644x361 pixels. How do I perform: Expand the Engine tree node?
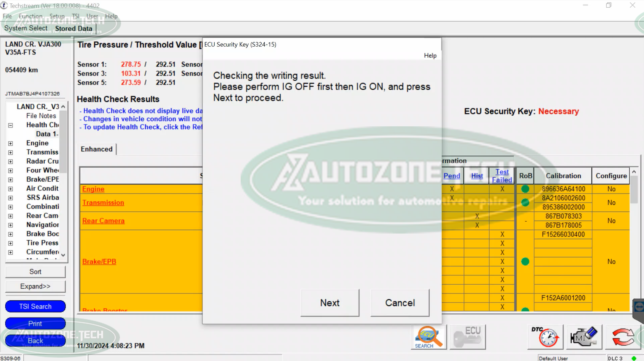tap(10, 143)
